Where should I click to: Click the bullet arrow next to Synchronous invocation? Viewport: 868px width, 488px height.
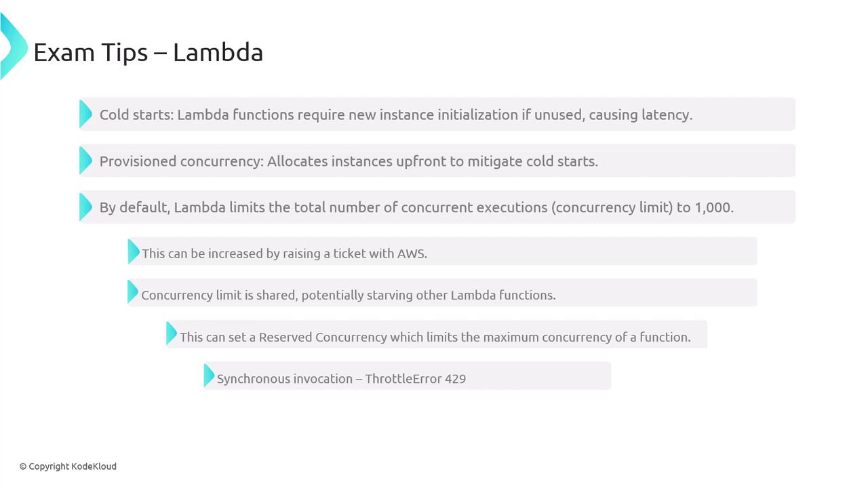tap(210, 375)
